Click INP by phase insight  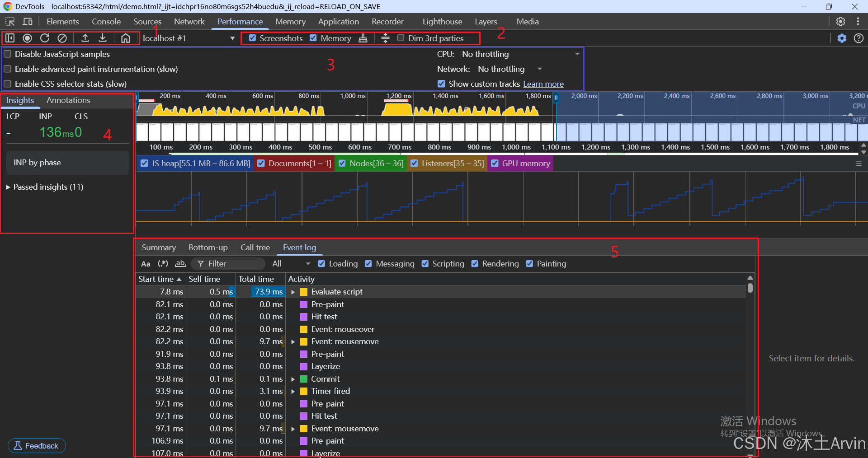[68, 163]
